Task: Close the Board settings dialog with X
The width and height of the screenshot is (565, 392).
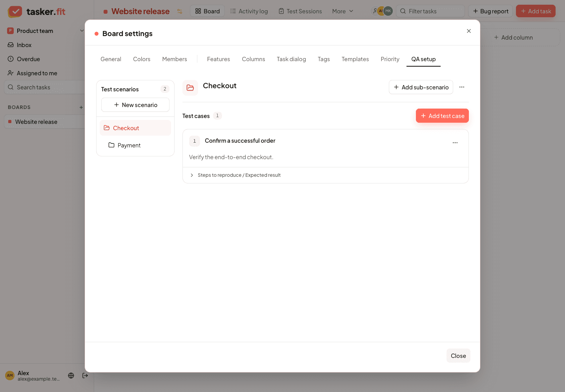Action: (x=469, y=31)
